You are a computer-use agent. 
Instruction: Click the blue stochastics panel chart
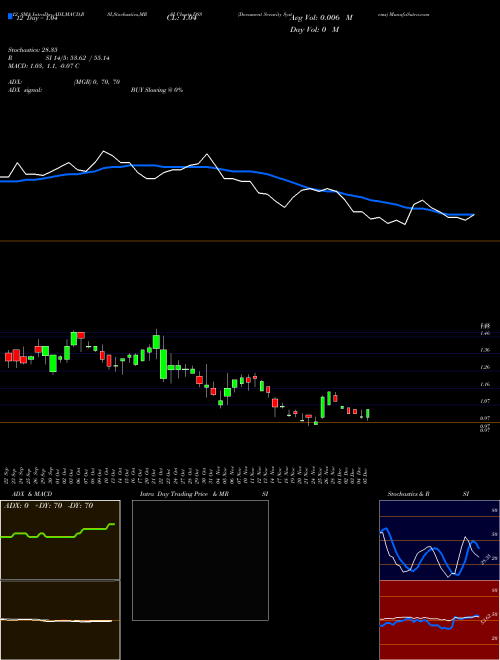pos(439,540)
